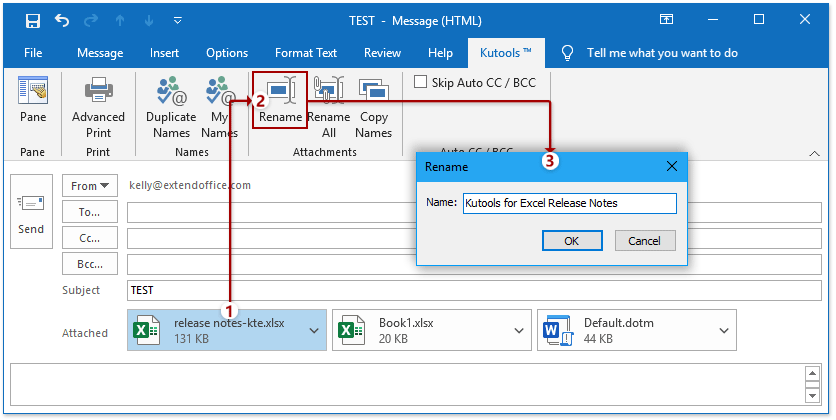This screenshot has height=420, width=836.
Task: Select release notes-kte.xlsx attachment
Action: 227,330
